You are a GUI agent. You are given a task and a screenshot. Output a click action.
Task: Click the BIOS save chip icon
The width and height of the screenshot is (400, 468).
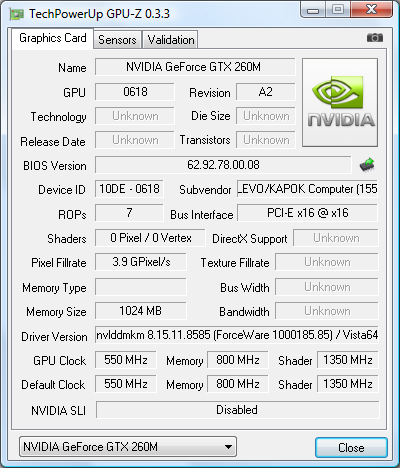pyautogui.click(x=367, y=165)
